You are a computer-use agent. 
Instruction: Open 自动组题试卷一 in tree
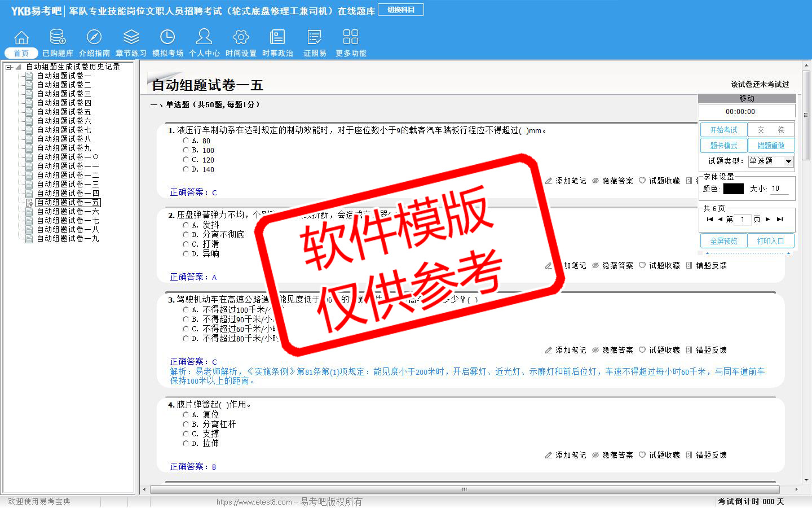[64, 76]
